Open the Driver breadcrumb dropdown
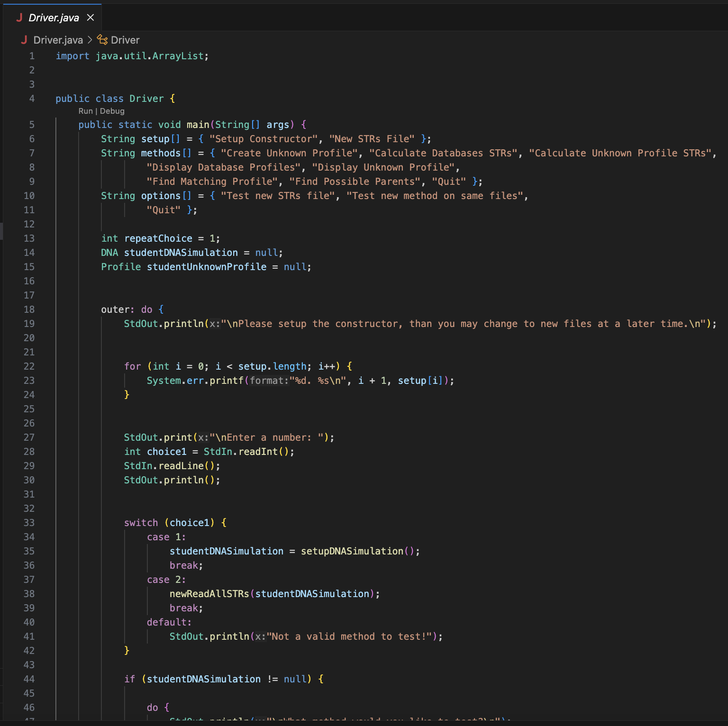Viewport: 728px width, 726px height. (x=125, y=40)
